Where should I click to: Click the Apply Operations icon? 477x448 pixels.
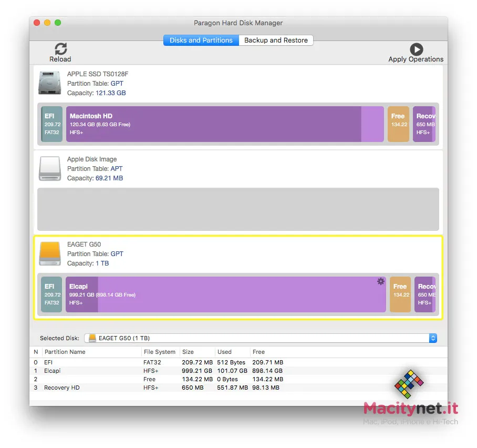tap(416, 49)
